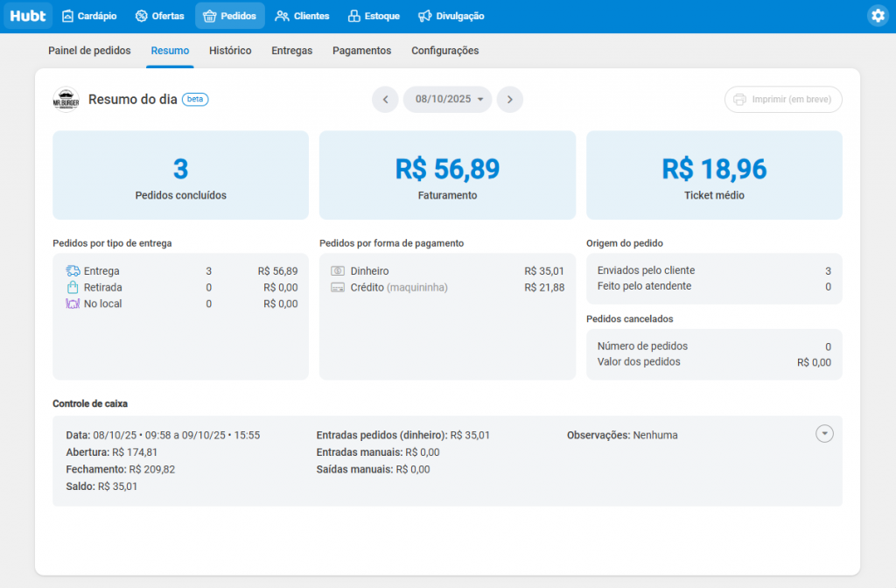Open the settings gear in top right corner
The image size is (896, 588).
tap(878, 15)
